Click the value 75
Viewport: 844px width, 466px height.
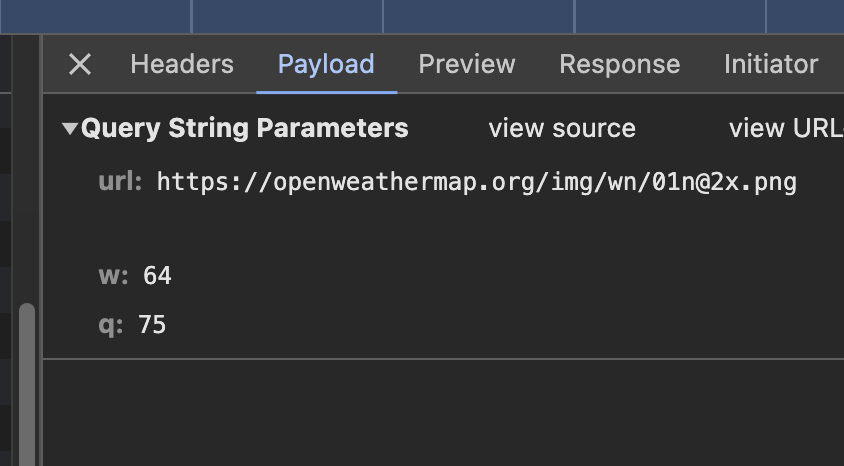(x=152, y=325)
